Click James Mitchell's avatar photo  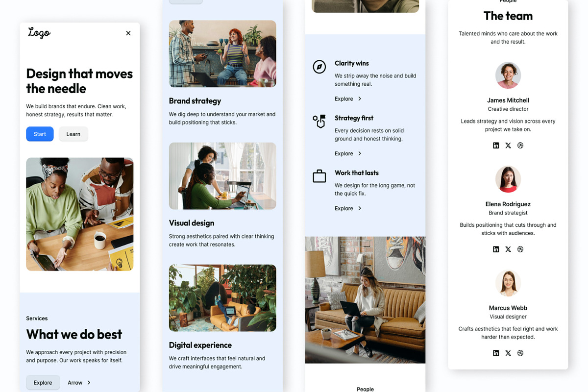click(x=508, y=75)
